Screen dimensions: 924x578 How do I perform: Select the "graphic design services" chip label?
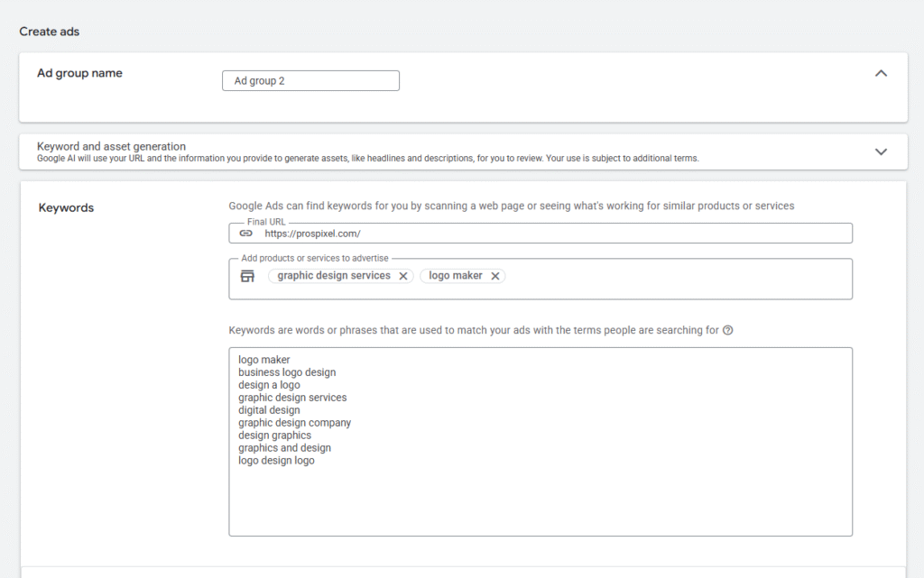click(334, 276)
